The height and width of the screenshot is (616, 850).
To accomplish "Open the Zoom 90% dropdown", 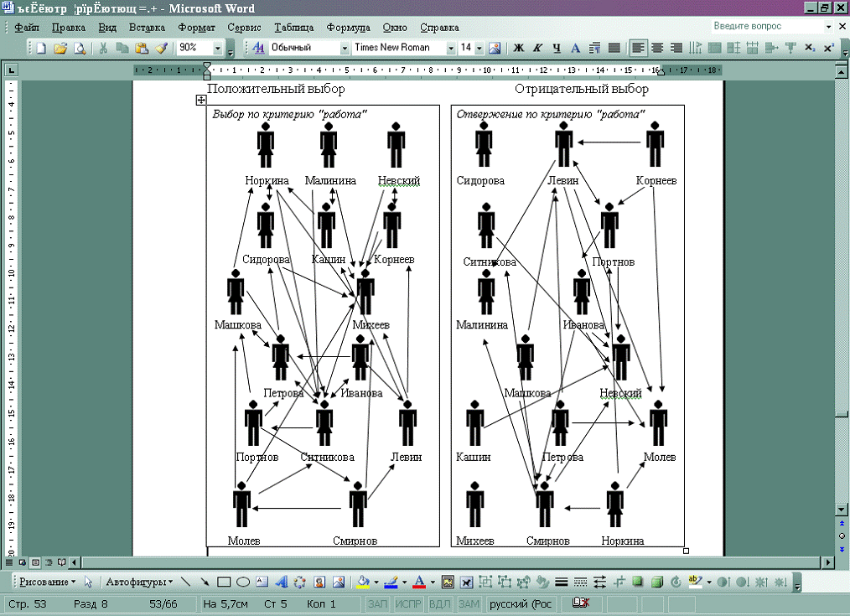I will point(206,48).
